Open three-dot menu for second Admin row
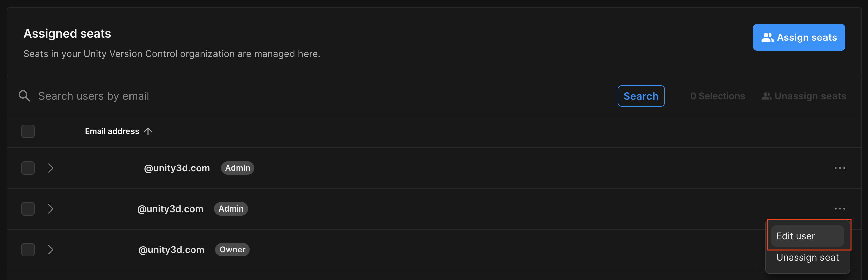 839,208
